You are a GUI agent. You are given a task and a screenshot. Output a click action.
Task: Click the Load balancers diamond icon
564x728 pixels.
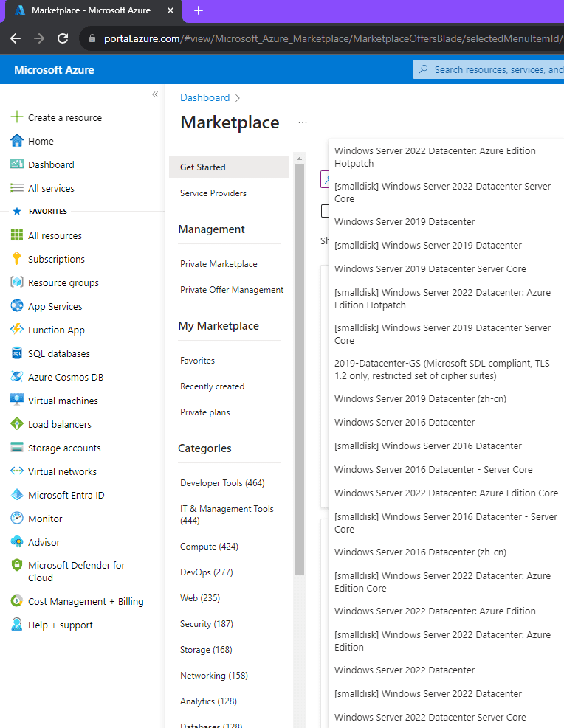[17, 424]
